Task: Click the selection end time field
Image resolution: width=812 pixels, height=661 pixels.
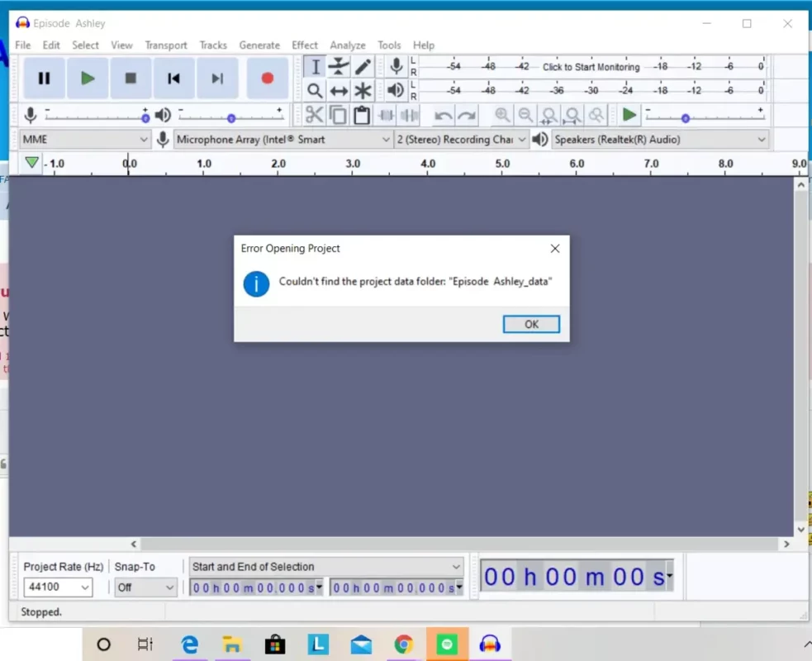Action: [x=397, y=587]
